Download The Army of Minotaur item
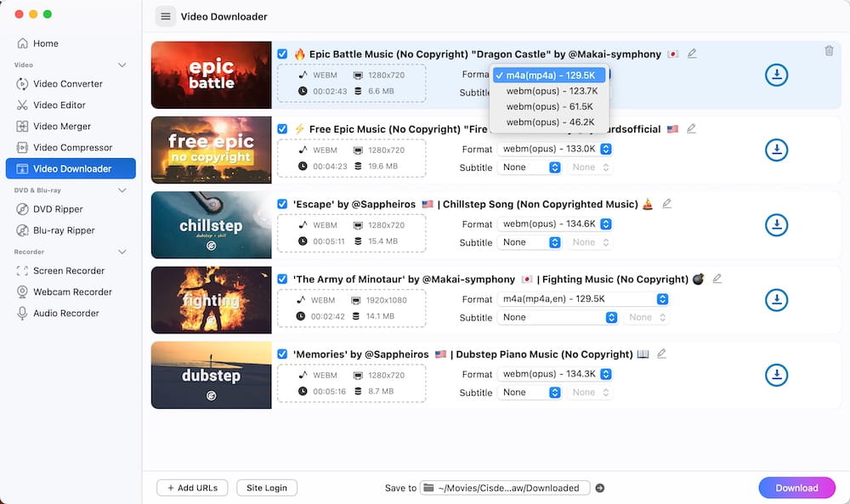This screenshot has width=850, height=504. tap(776, 300)
